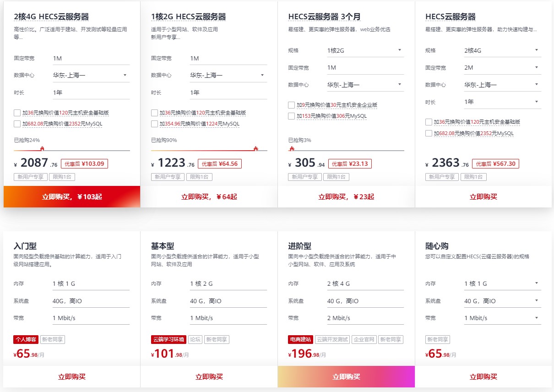Click 2核4G HECS云服务器 title
Viewport: 554px width, 392px height.
click(51, 16)
